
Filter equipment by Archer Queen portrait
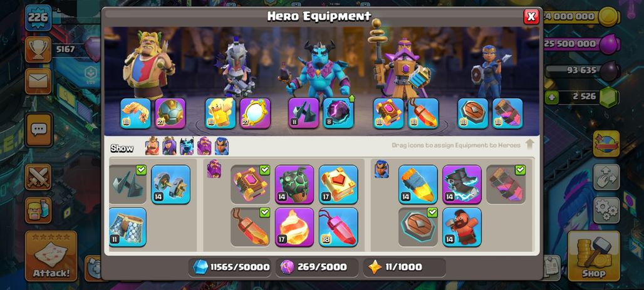pos(169,146)
